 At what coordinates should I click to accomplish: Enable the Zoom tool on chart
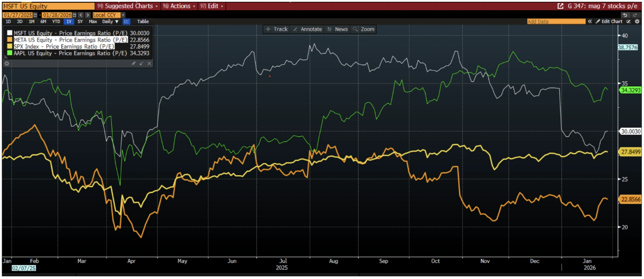364,29
